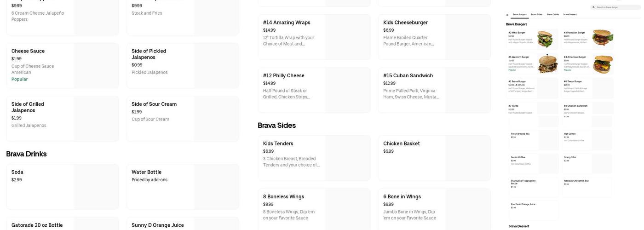Click the search magnifier icon
This screenshot has width=644, height=230.
[593, 7]
